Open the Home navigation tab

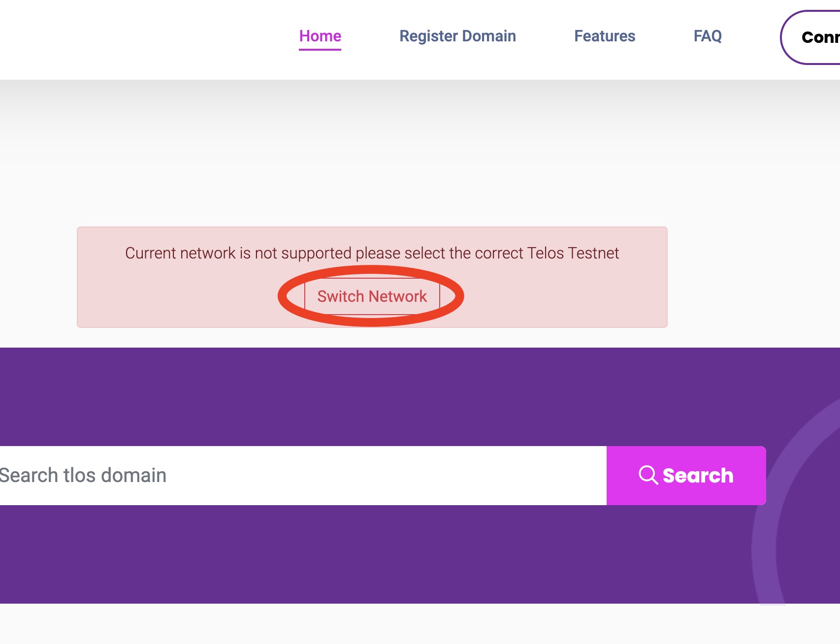pos(320,36)
